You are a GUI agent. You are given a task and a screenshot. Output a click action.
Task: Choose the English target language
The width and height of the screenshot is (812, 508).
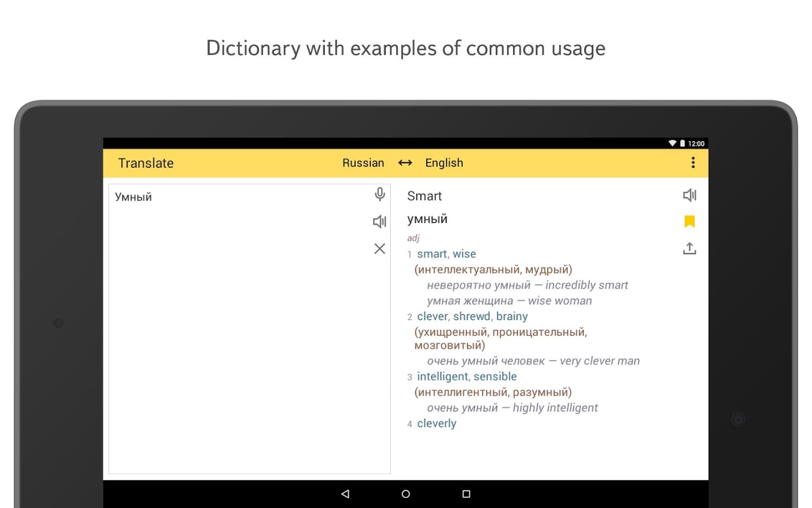point(444,163)
